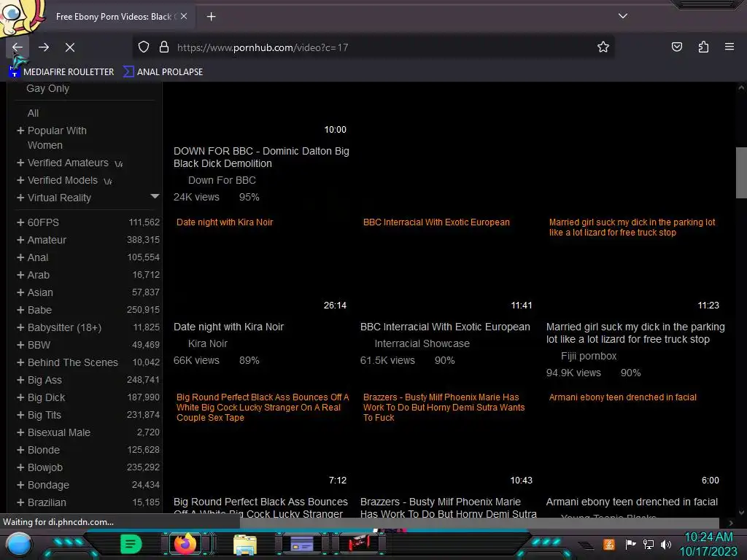Click the scroll-up arrow of vertical scrollbar

pos(741,87)
